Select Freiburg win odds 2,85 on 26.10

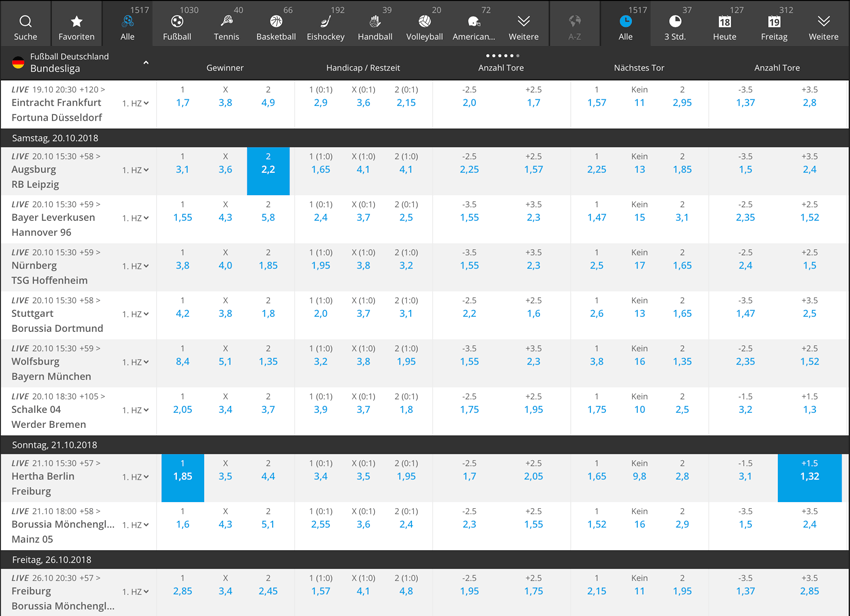click(183, 591)
